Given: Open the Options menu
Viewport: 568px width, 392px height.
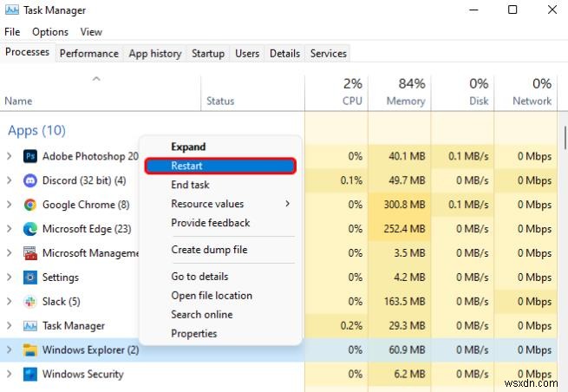Looking at the screenshot, I should (50, 32).
